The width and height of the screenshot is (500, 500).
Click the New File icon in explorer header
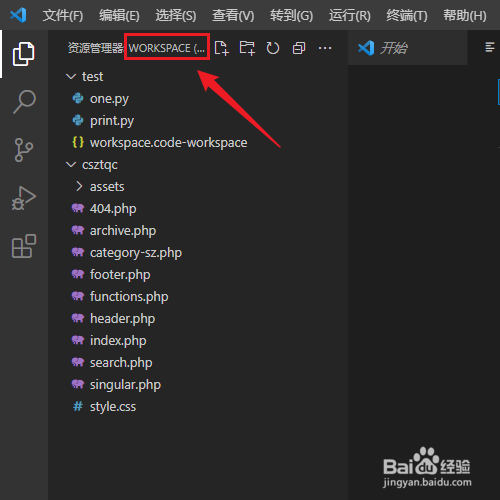tap(221, 48)
